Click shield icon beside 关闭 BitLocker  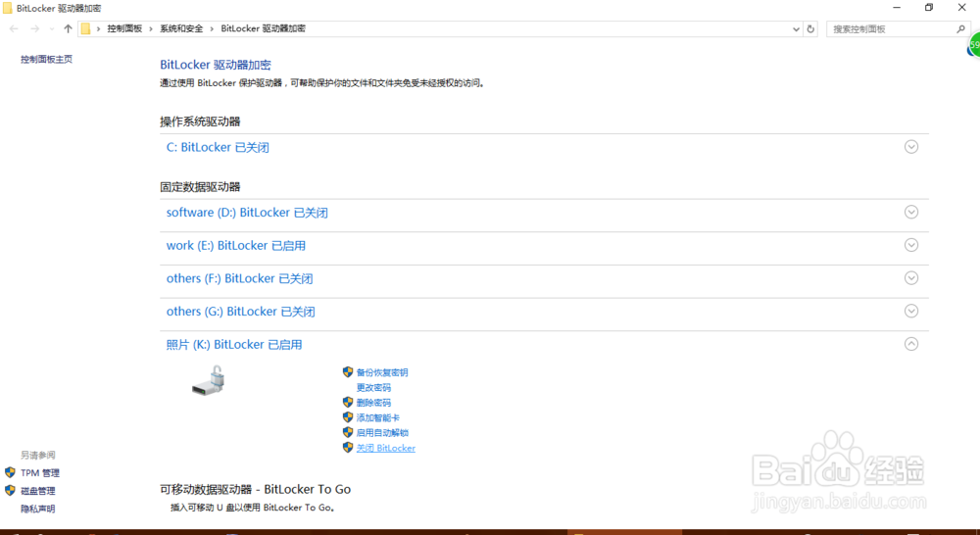point(348,448)
